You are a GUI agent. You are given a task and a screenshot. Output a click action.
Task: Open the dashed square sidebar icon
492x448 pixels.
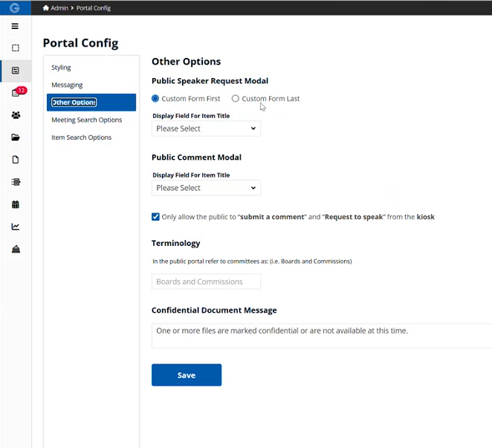pyautogui.click(x=16, y=48)
